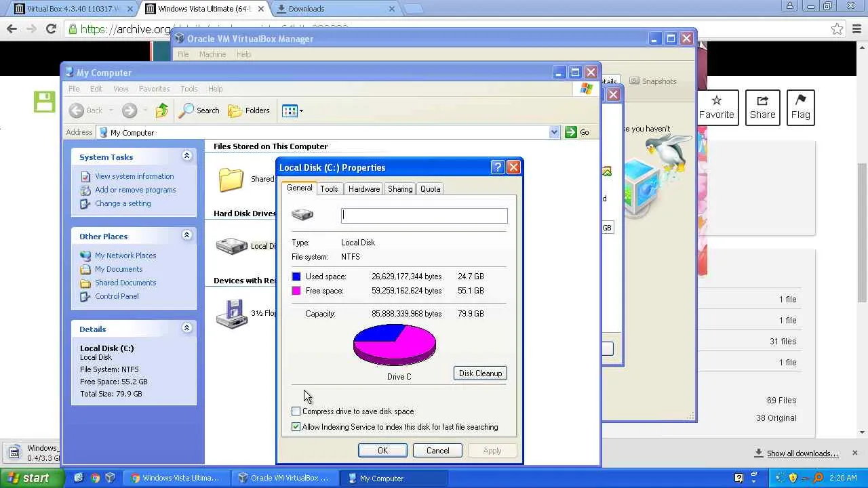The height and width of the screenshot is (488, 868).
Task: Open the Edit menu in My Computer
Action: pyautogui.click(x=96, y=89)
